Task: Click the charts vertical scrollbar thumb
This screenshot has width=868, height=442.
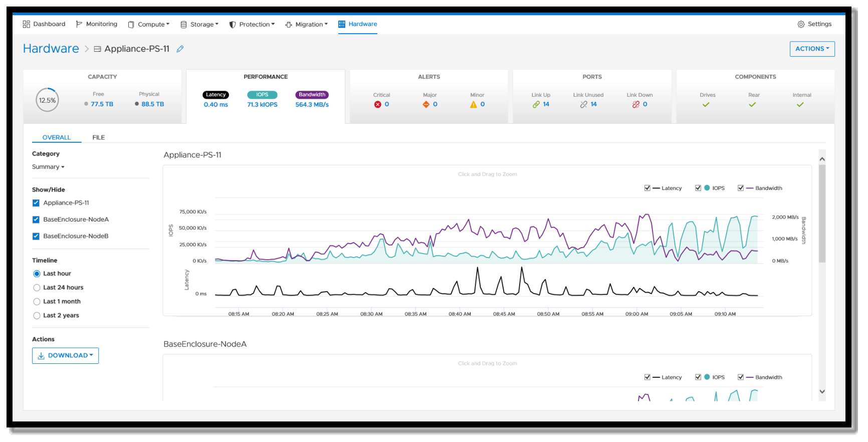Action: [x=822, y=213]
